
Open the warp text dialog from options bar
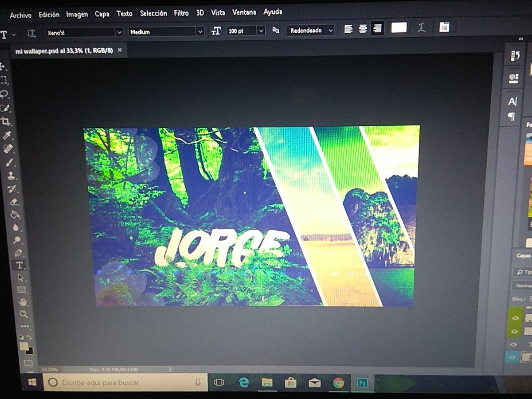click(x=420, y=27)
